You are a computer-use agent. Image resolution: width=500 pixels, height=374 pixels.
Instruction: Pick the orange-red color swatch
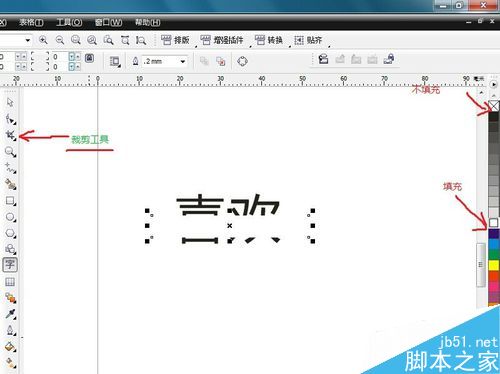(494, 276)
